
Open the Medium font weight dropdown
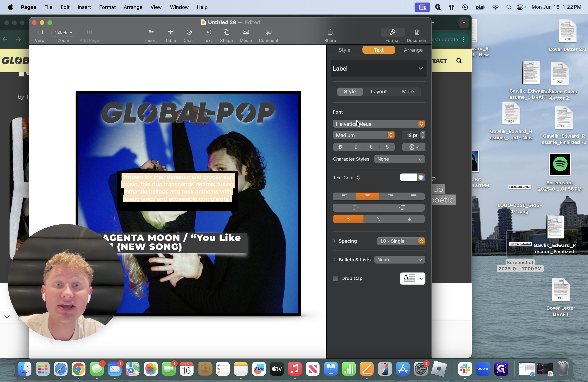coord(363,135)
